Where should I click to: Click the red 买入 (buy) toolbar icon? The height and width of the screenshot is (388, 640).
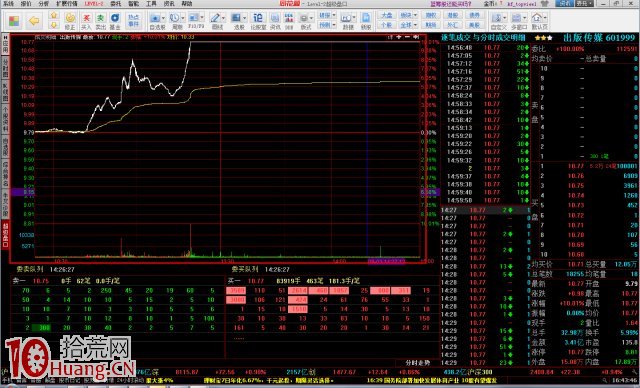[x=86, y=21]
